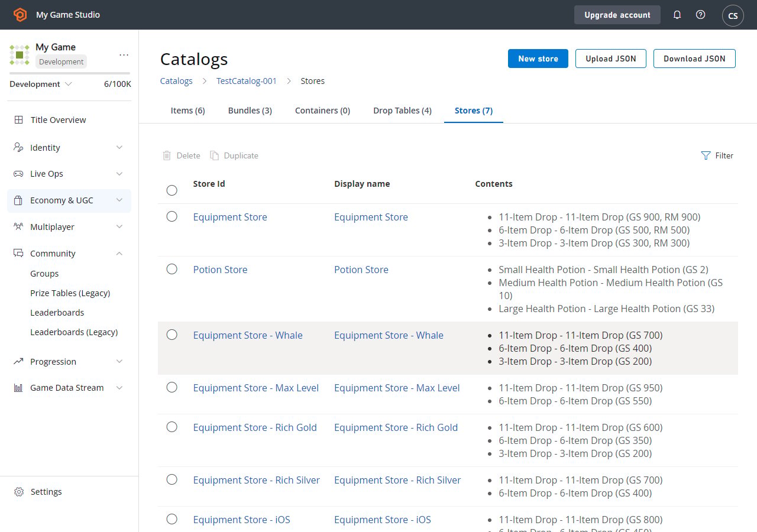Click the Upgrade account button
This screenshot has height=532, width=757.
pos(617,15)
